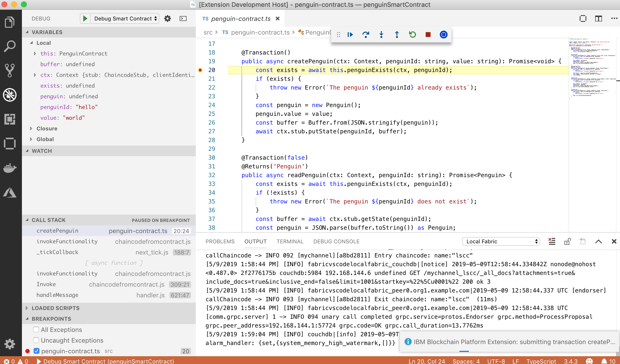Select the invokeFunctionality call stack frame
Viewport: 620px width, 364px height.
67,241
